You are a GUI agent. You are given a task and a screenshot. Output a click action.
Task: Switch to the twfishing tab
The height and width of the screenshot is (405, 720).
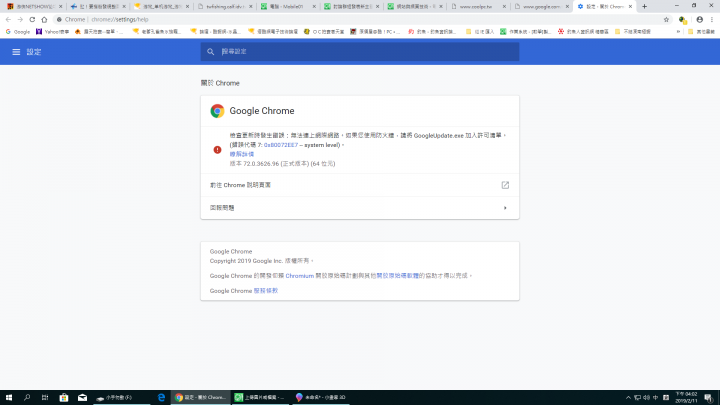click(224, 6)
